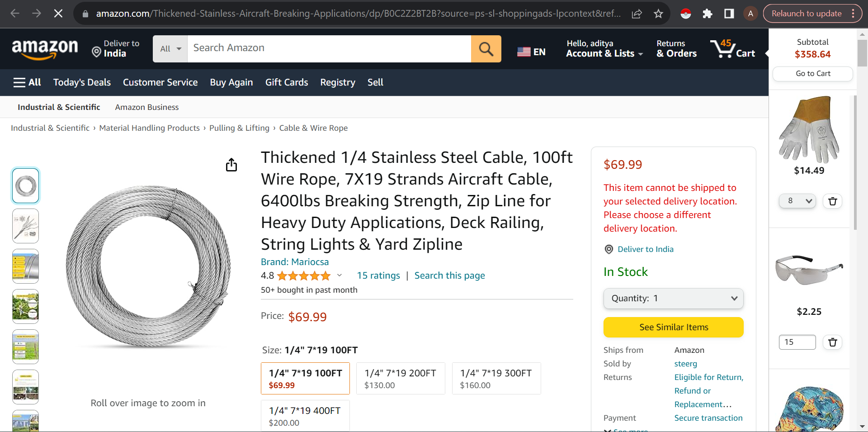The image size is (868, 432).
Task: Expand the search category All dropdown
Action: 170,49
